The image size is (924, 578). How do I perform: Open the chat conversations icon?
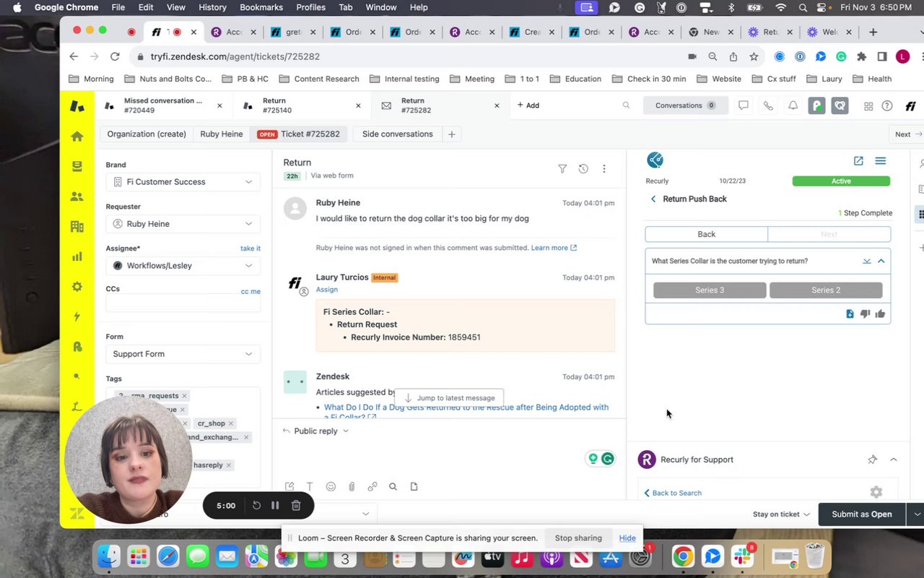(x=743, y=105)
